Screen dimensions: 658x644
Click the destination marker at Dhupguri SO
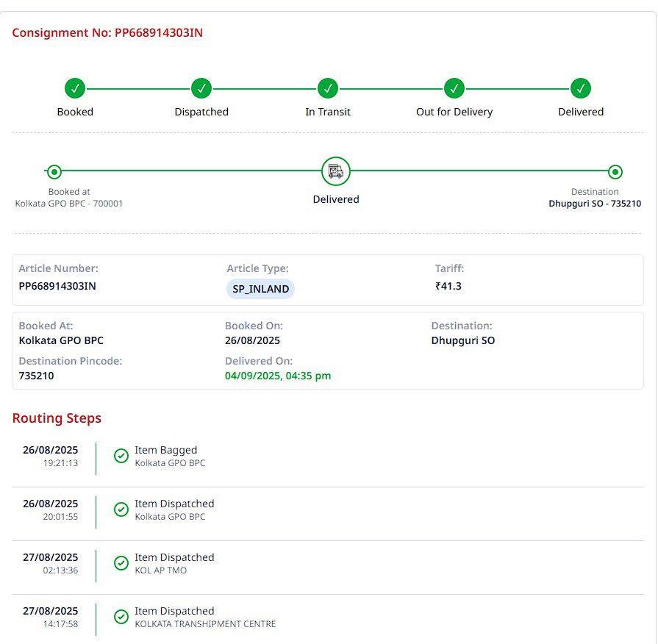(x=615, y=171)
